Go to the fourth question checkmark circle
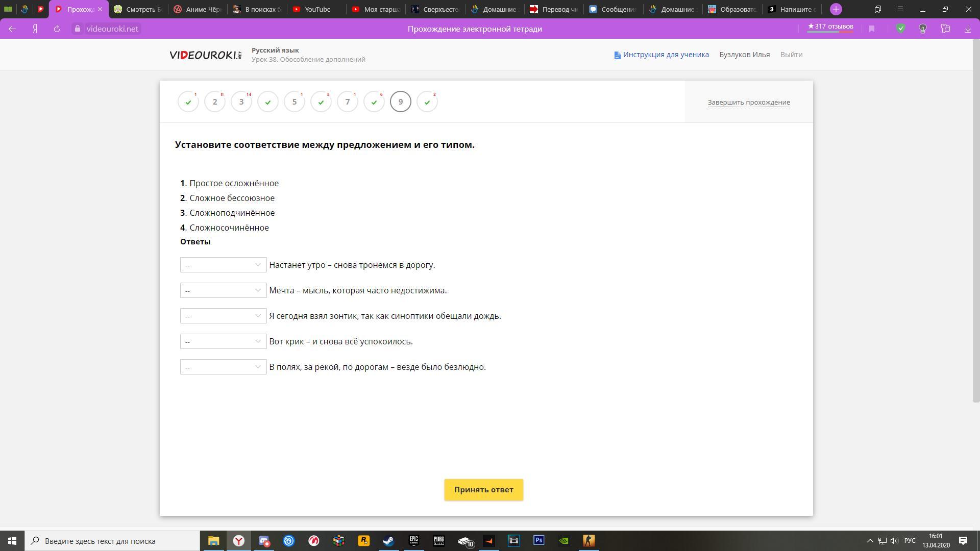 [268, 102]
